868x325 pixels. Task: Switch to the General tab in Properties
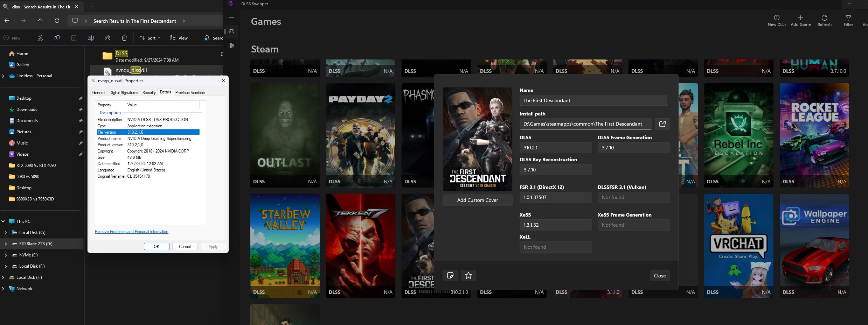pos(99,93)
